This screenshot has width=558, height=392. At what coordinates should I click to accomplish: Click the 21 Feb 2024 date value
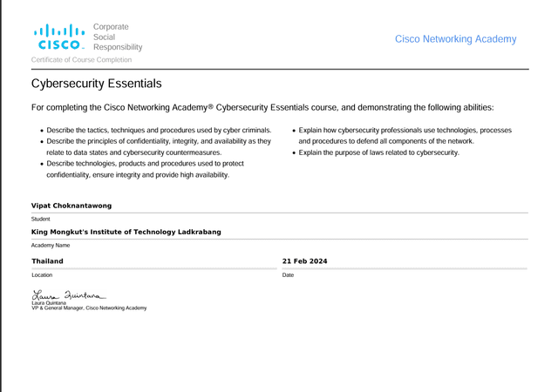(x=305, y=260)
